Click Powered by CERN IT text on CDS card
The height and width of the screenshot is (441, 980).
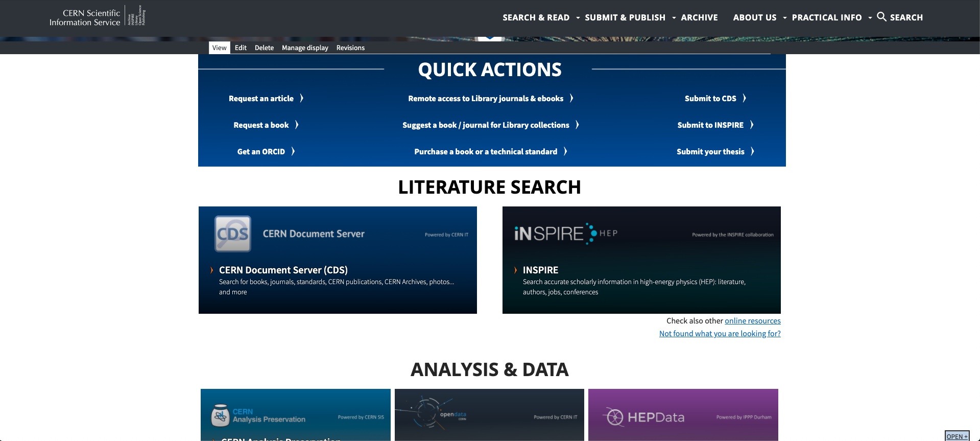coord(446,235)
